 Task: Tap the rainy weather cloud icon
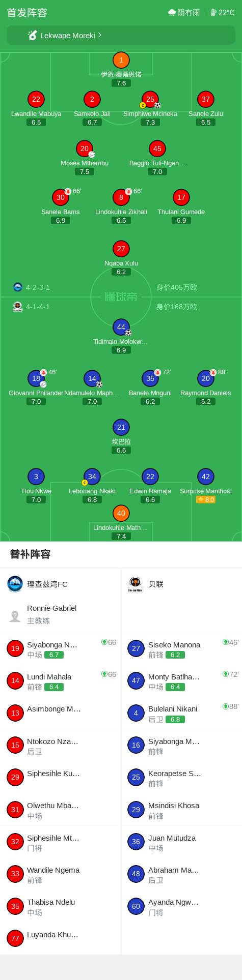coord(172,13)
